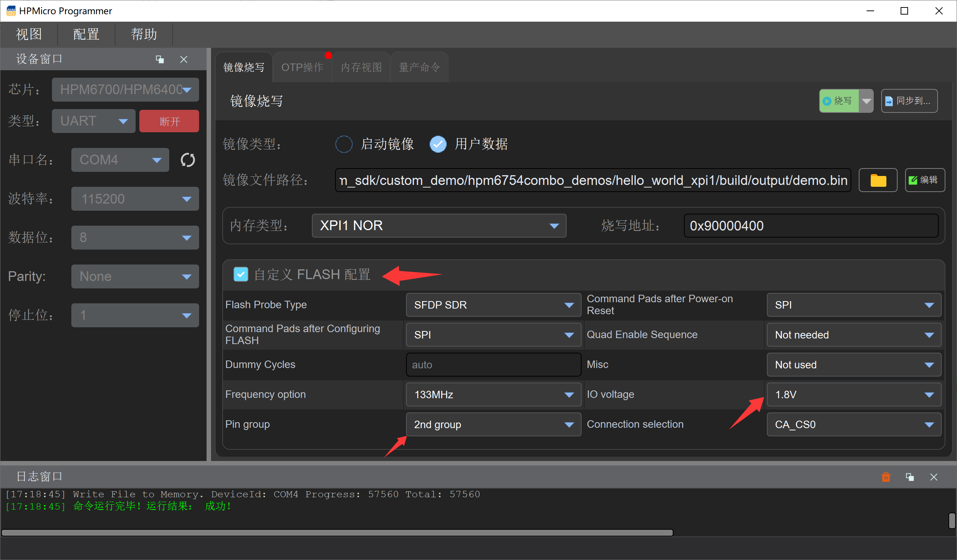Browse for image file with folder icon
This screenshot has width=957, height=560.
878,180
